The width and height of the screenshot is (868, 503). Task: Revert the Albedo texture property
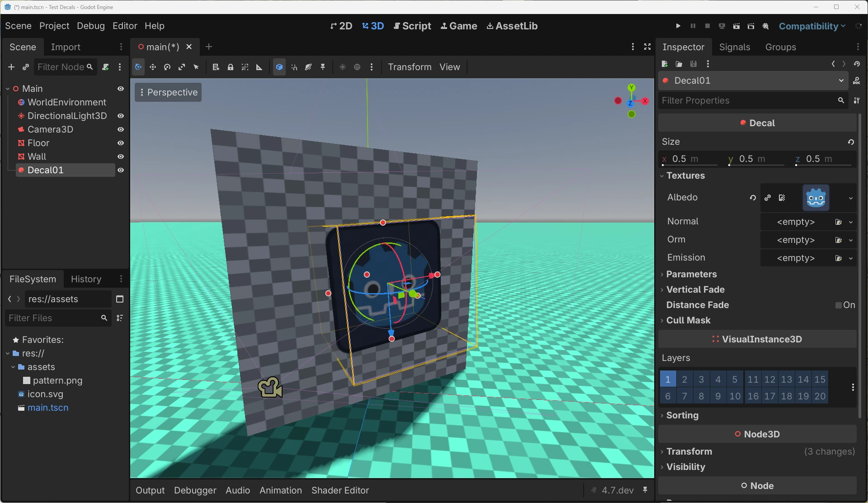point(753,198)
